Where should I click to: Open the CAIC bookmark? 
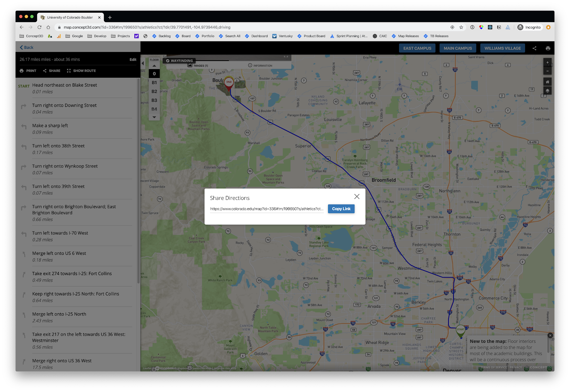coord(380,36)
